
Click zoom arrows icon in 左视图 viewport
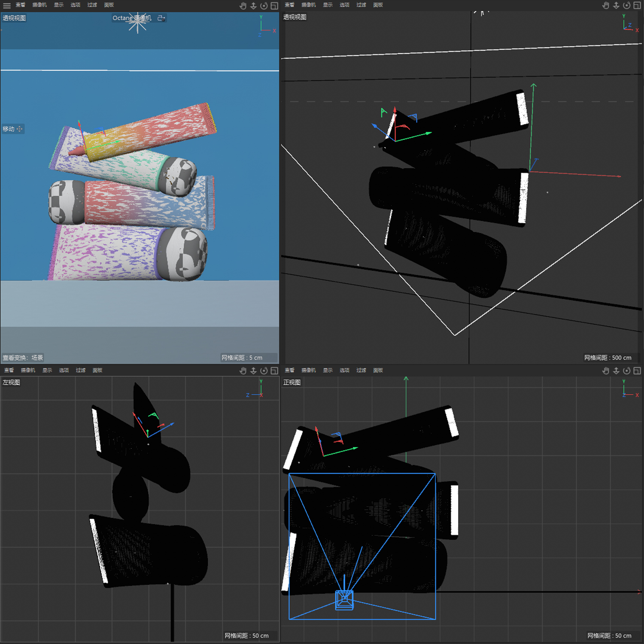tap(253, 371)
